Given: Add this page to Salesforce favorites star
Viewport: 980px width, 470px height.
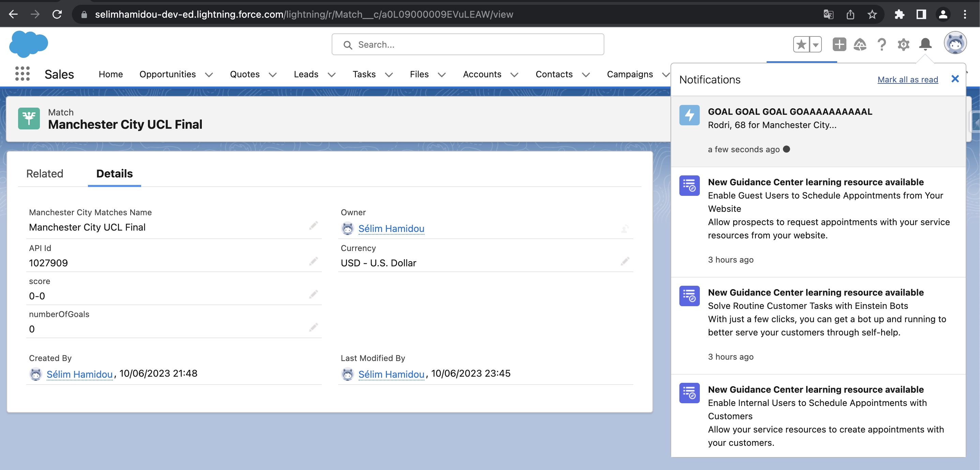Looking at the screenshot, I should pyautogui.click(x=801, y=45).
